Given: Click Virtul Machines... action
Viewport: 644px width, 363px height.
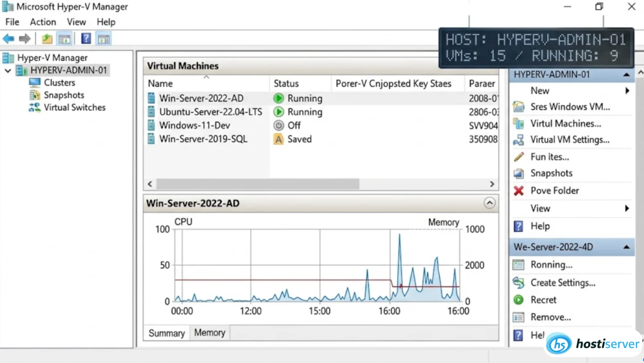Looking at the screenshot, I should [x=565, y=124].
